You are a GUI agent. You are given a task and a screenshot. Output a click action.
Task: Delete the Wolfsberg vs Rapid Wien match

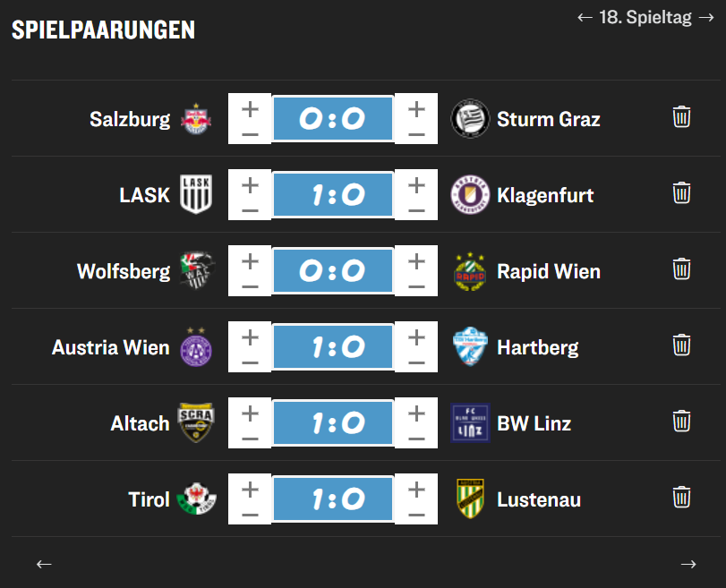coord(681,269)
